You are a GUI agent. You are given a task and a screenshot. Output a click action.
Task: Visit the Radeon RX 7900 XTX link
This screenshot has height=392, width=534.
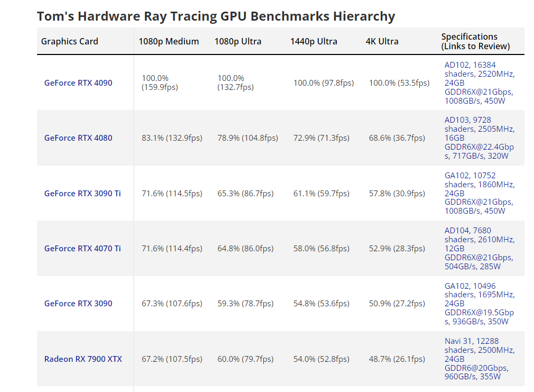click(x=83, y=359)
